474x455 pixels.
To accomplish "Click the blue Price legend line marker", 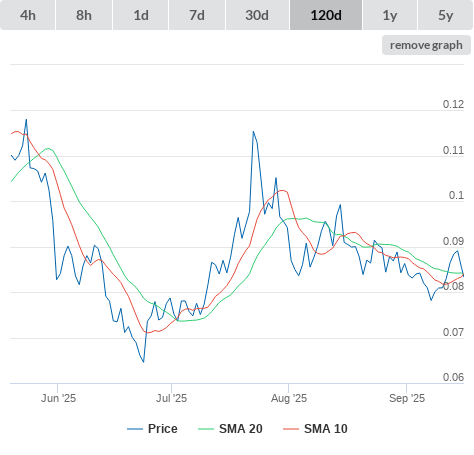I will point(135,429).
